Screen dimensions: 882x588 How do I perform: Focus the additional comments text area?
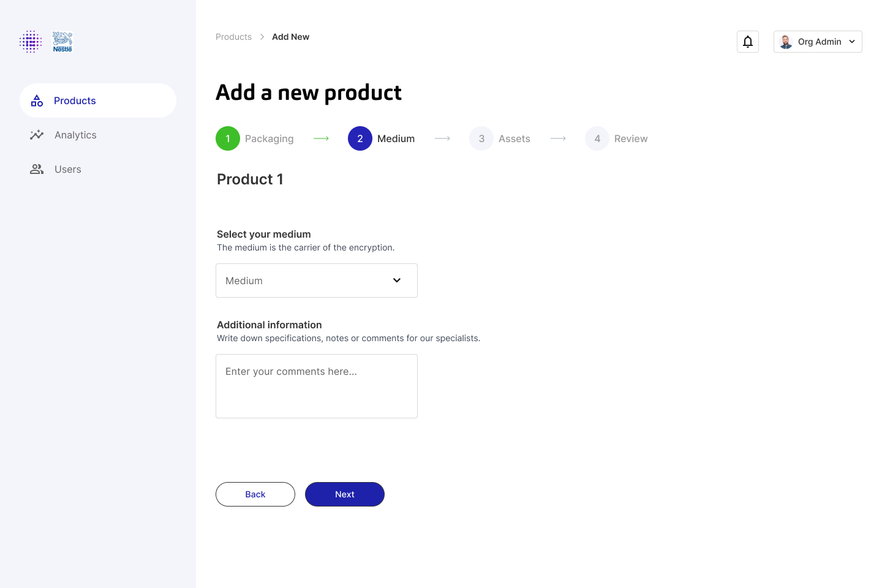[316, 386]
